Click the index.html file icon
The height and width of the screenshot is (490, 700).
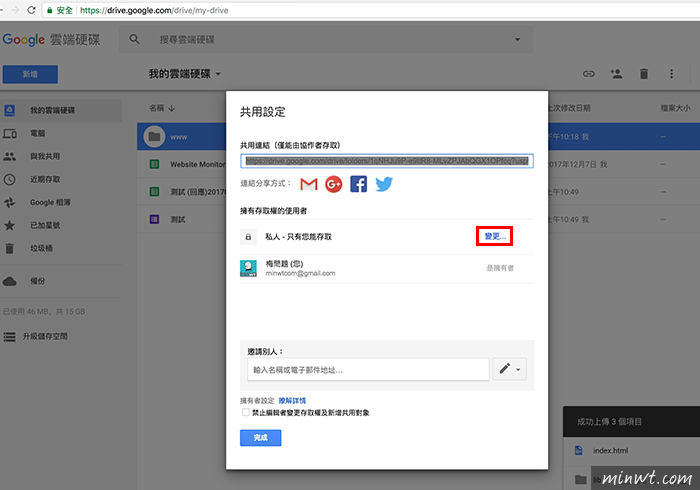coord(579,450)
